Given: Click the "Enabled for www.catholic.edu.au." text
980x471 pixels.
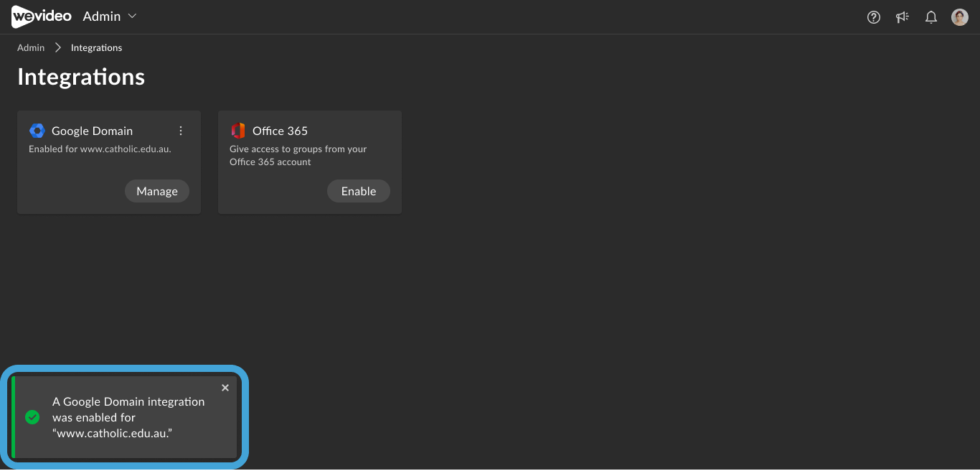Looking at the screenshot, I should [x=100, y=149].
